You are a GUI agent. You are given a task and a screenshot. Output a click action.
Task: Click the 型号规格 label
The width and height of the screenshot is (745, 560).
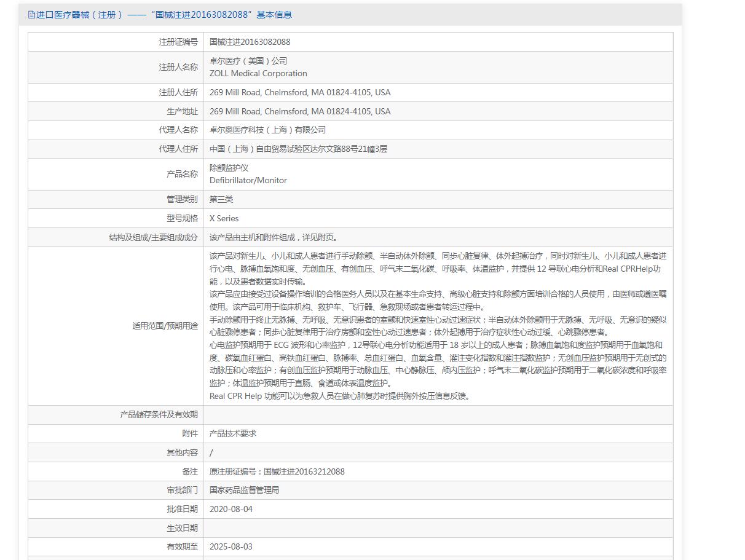tap(183, 218)
